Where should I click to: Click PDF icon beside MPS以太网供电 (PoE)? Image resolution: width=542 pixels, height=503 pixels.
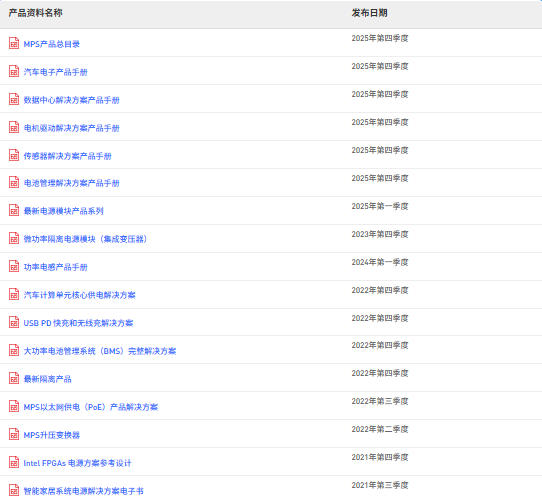pyautogui.click(x=14, y=406)
